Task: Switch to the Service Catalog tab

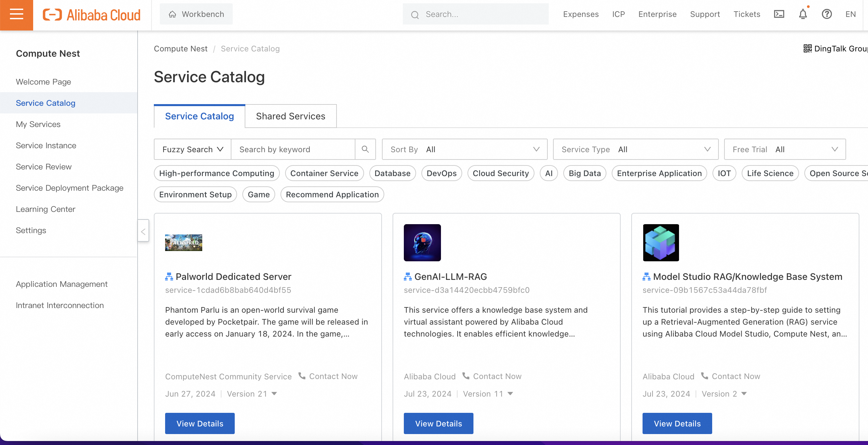Action: pos(200,116)
